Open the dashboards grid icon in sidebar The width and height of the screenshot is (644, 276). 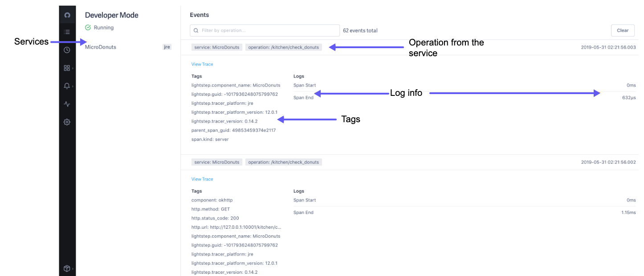pyautogui.click(x=67, y=68)
